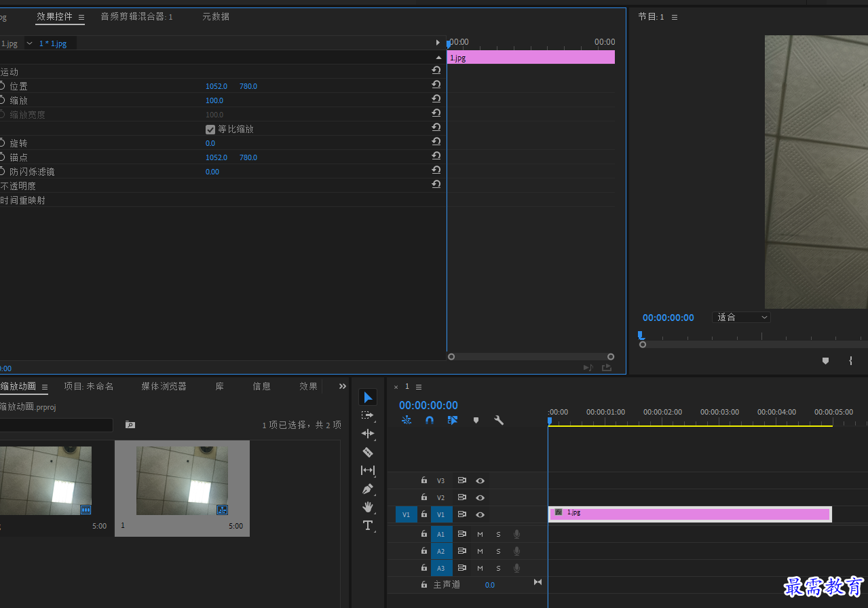Lock the V3 track
Image resolution: width=868 pixels, height=608 pixels.
coord(424,480)
